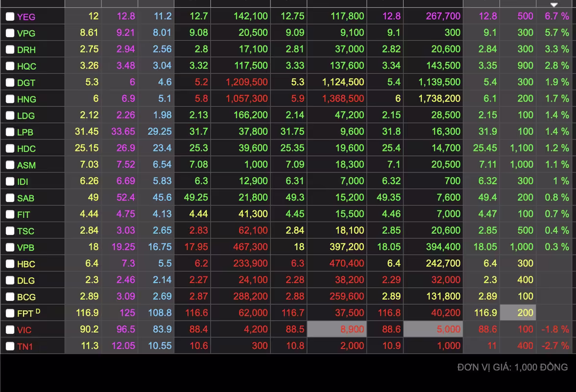Select the HNG stock symbol
576x392 pixels.
[x=26, y=99]
